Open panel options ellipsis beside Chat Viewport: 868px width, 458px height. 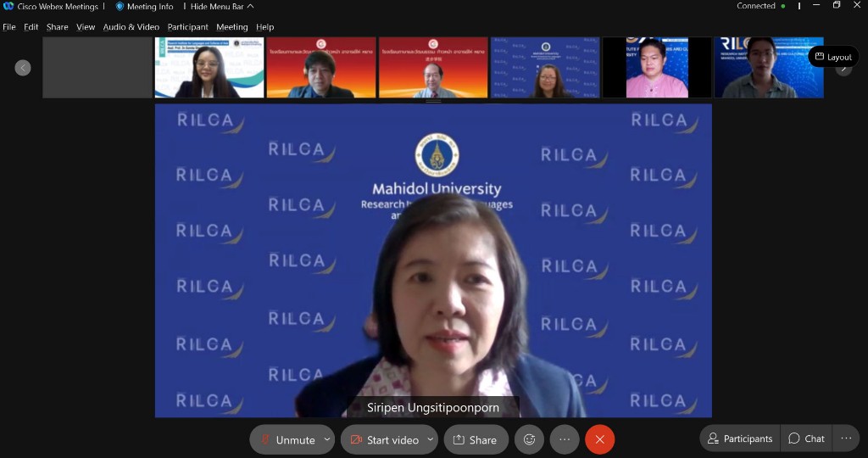tap(847, 438)
